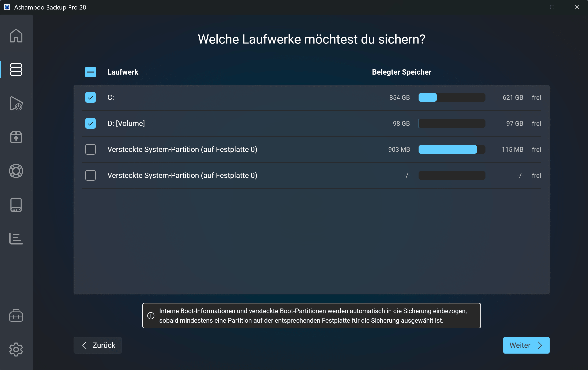Click the 621 GB free value
Viewport: 588px width, 370px height.
click(513, 97)
